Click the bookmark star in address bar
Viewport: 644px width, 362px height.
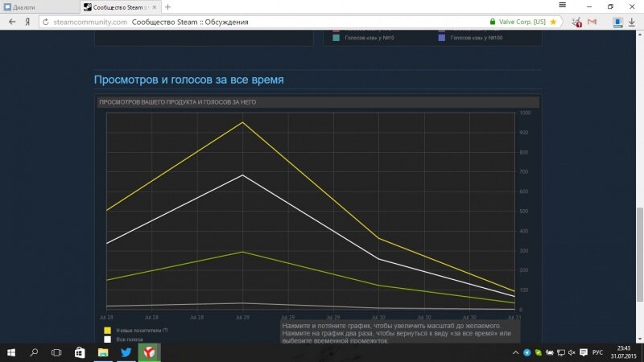(553, 22)
